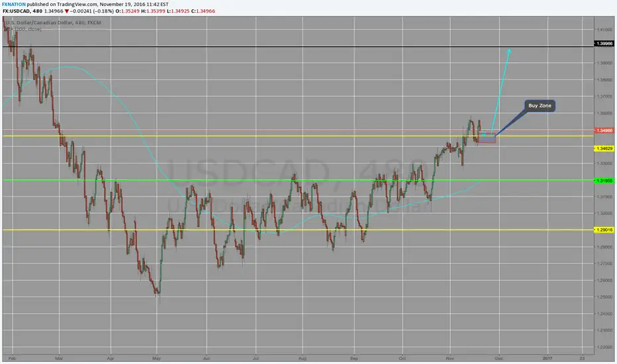
Task: Click the -0.00241 (-0.18%) change value
Action: pyautogui.click(x=91, y=11)
